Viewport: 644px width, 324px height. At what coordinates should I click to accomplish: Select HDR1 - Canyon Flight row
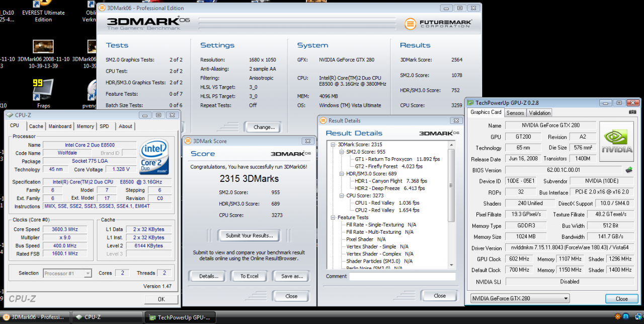coord(391,181)
